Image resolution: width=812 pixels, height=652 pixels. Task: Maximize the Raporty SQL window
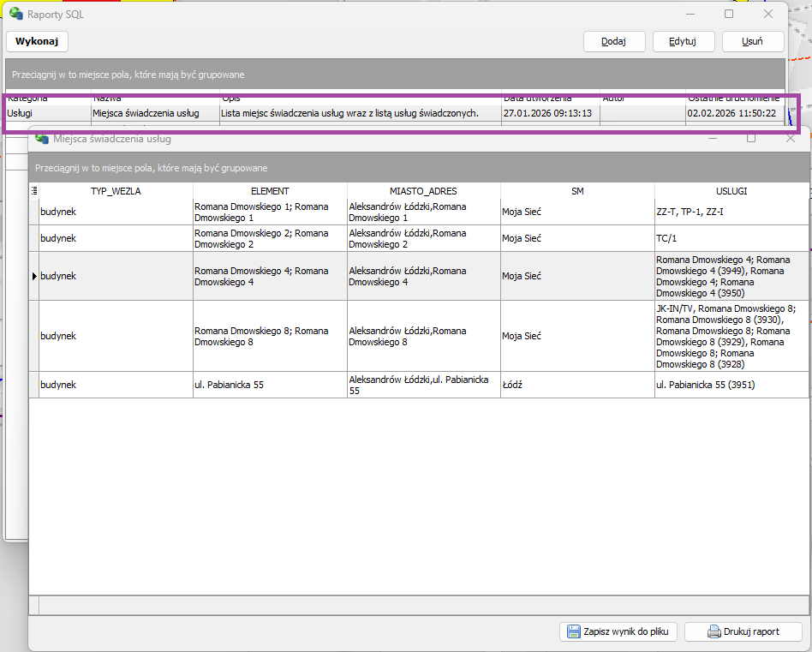729,15
